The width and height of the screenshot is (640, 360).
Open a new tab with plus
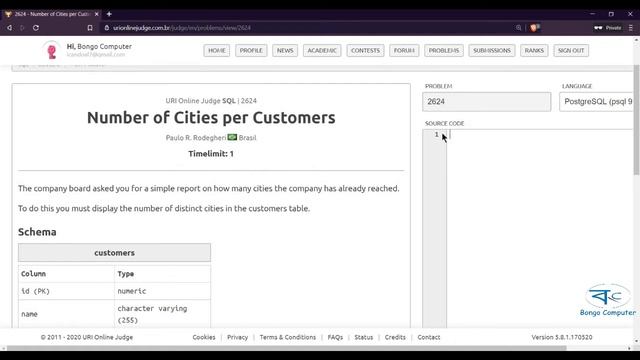[x=109, y=14]
